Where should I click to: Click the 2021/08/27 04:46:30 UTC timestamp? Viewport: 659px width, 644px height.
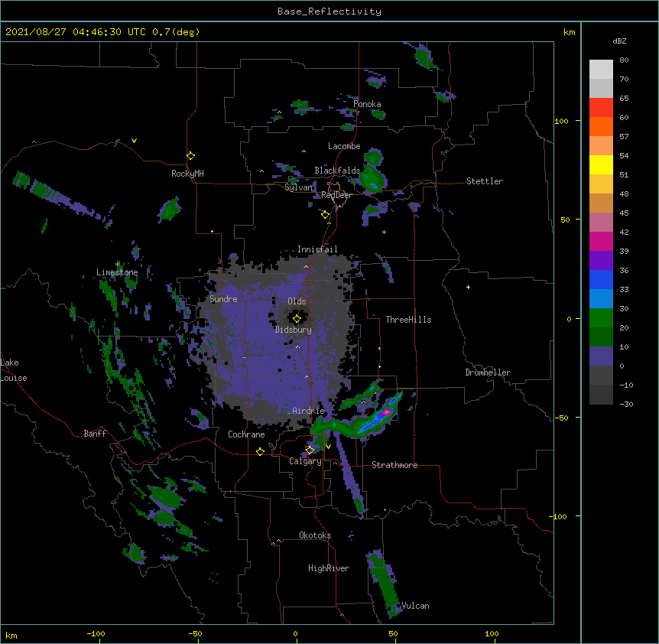tap(76, 32)
